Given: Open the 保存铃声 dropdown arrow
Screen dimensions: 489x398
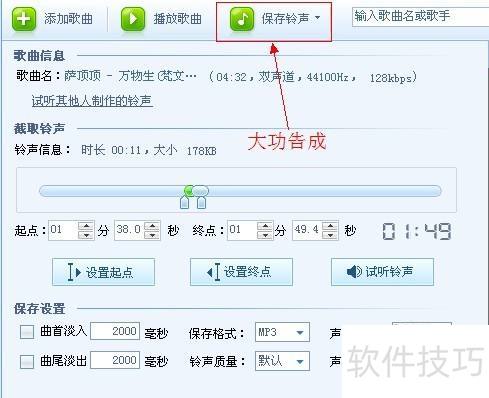Looking at the screenshot, I should 317,17.
